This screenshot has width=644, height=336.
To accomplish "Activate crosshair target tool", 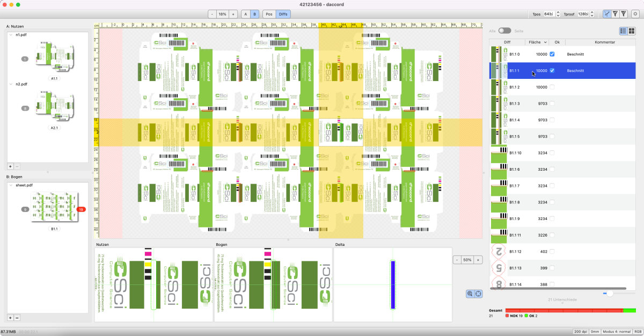I will (x=478, y=294).
